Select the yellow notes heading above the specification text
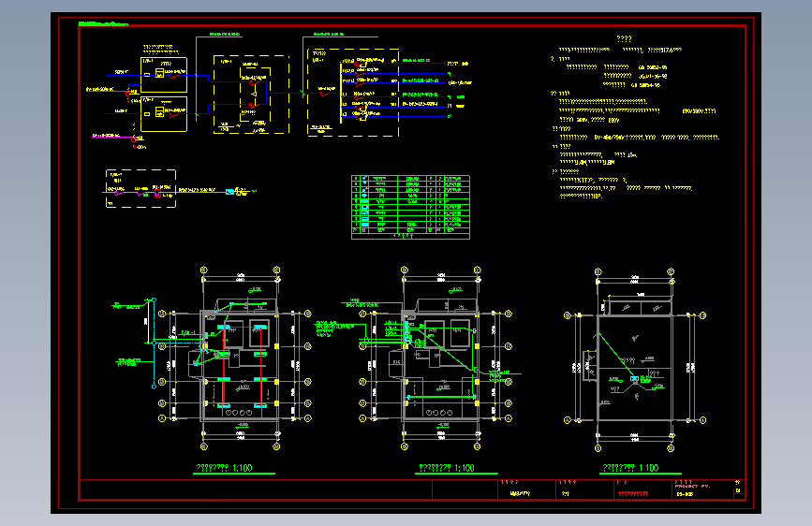 (x=624, y=38)
